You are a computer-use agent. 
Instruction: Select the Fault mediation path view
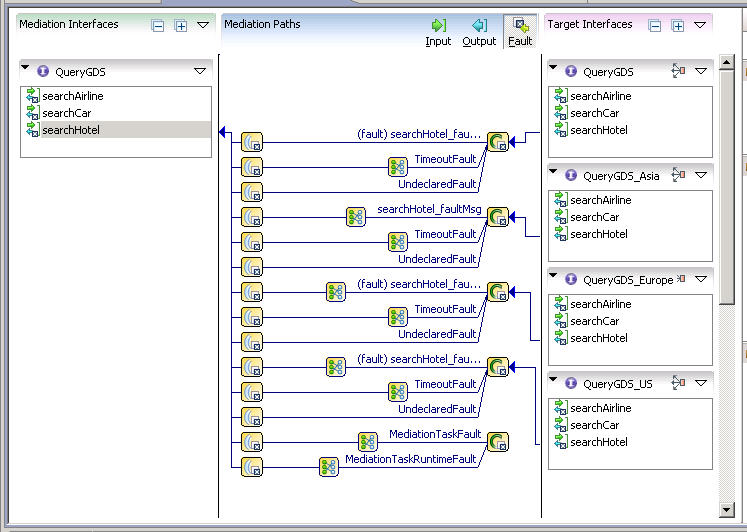(520, 32)
